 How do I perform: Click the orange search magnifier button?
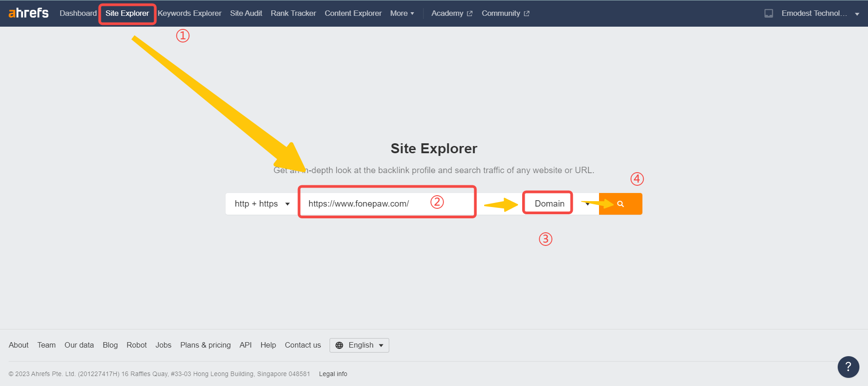[621, 204]
